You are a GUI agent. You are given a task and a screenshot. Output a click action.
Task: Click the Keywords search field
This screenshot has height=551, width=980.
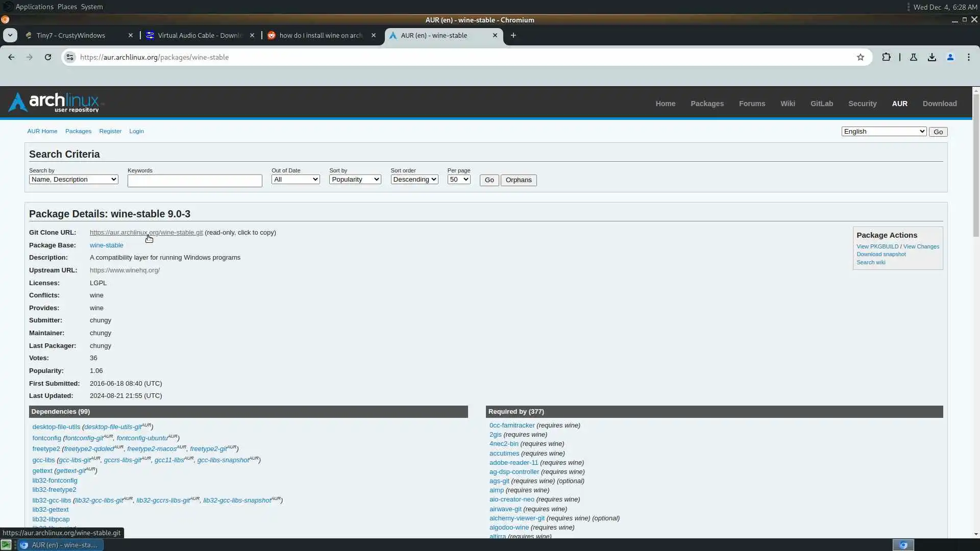[194, 181]
